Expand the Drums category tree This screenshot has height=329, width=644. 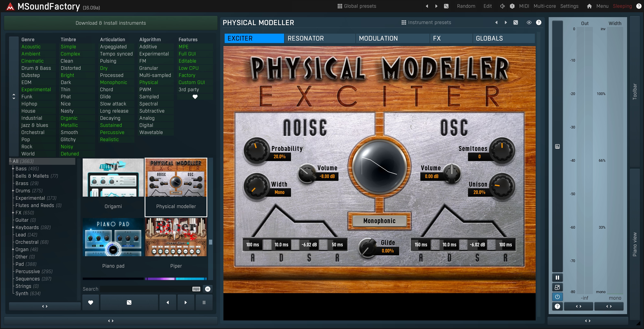coord(13,191)
